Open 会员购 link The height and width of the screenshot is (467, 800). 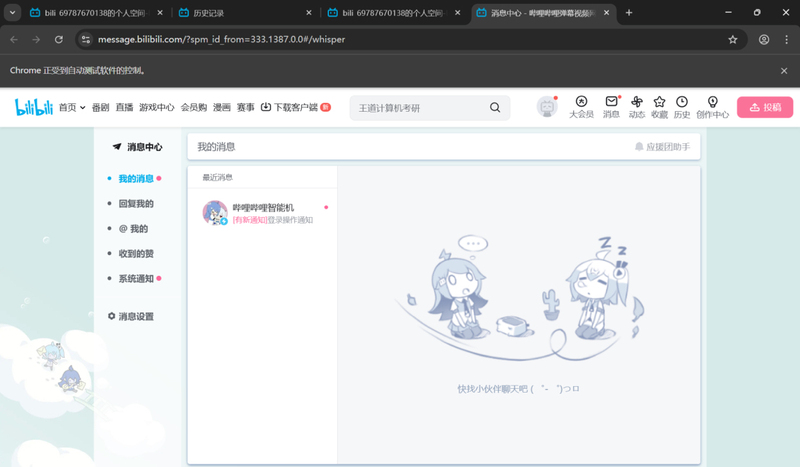(x=194, y=107)
